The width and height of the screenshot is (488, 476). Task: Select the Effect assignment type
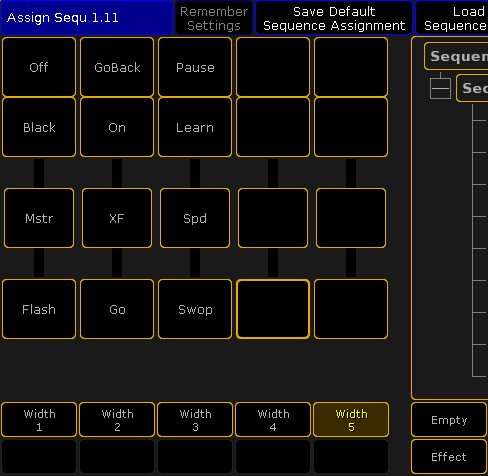click(x=449, y=457)
